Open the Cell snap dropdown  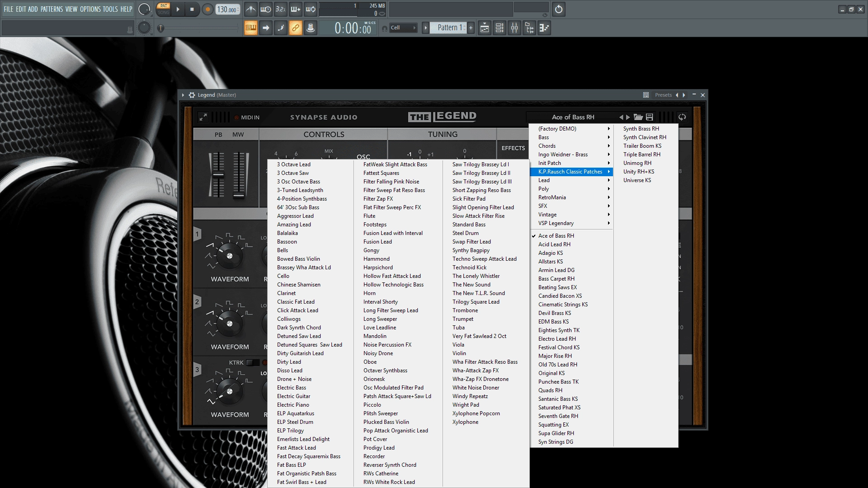point(403,28)
